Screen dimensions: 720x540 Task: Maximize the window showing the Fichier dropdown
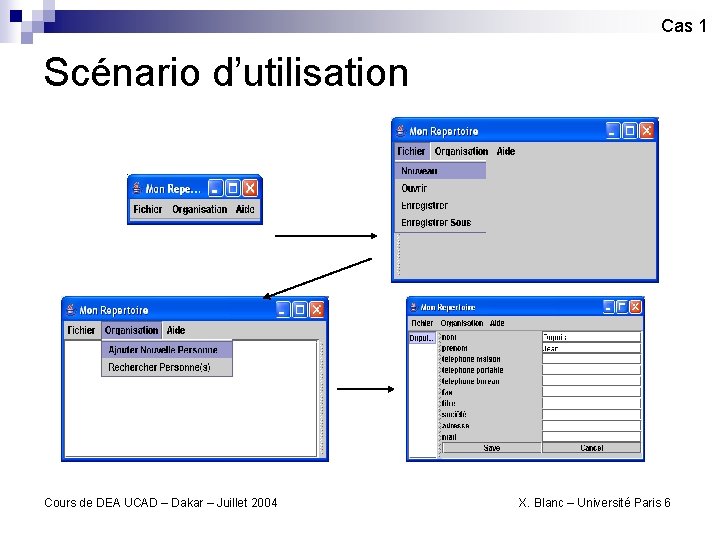tap(630, 131)
